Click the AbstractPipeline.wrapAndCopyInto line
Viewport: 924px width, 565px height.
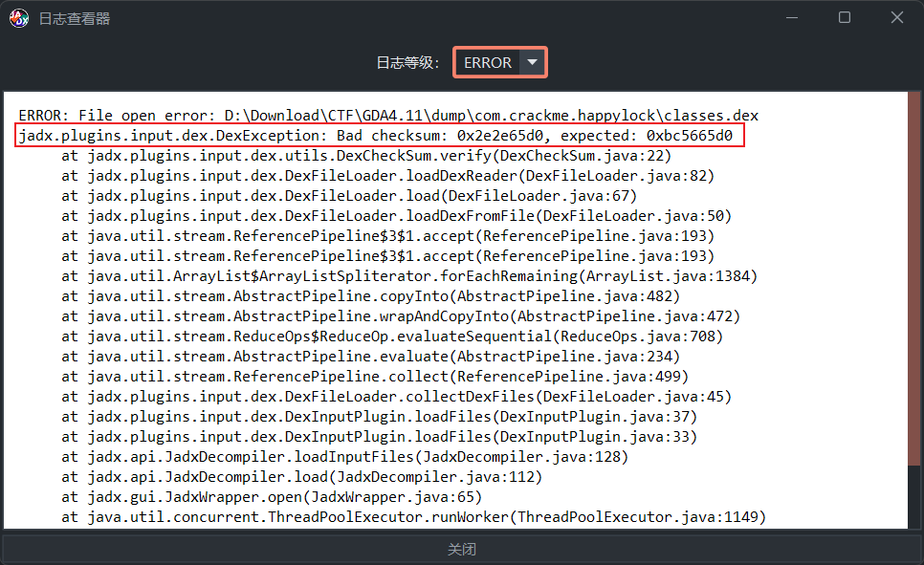coord(401,315)
